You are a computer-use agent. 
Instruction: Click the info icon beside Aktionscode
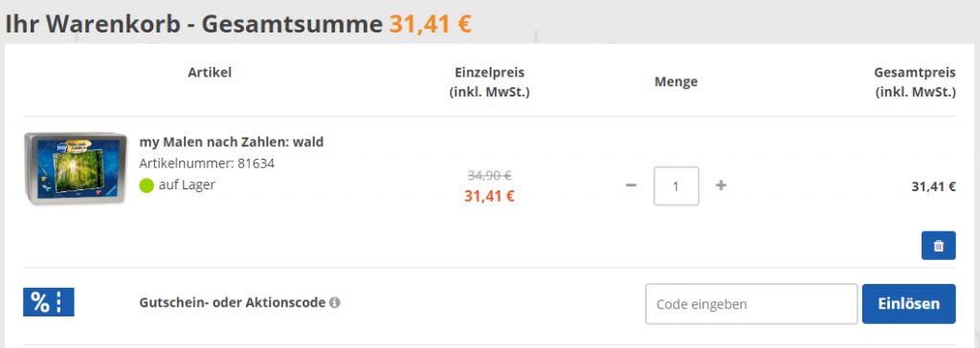click(335, 303)
